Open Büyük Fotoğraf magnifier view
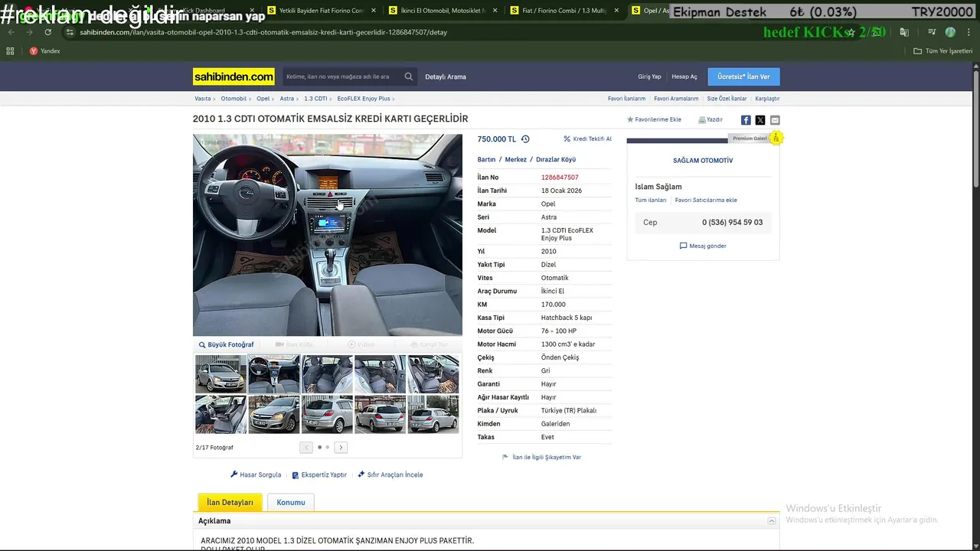The width and height of the screenshot is (980, 551). click(x=226, y=345)
